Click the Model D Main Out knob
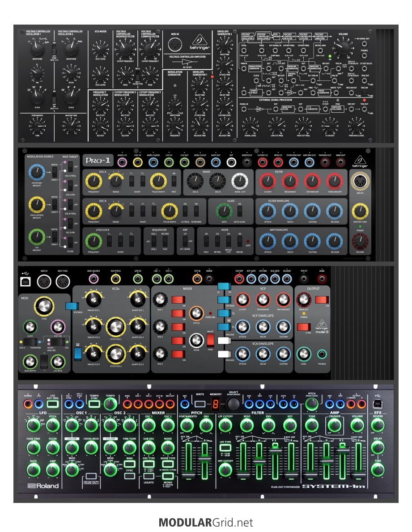This screenshot has height=532, width=412. point(304,300)
